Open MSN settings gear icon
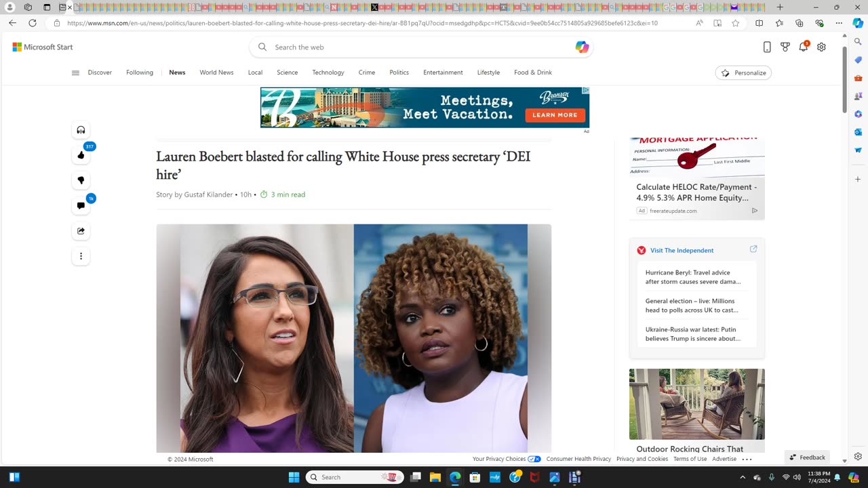868x488 pixels. (x=821, y=47)
